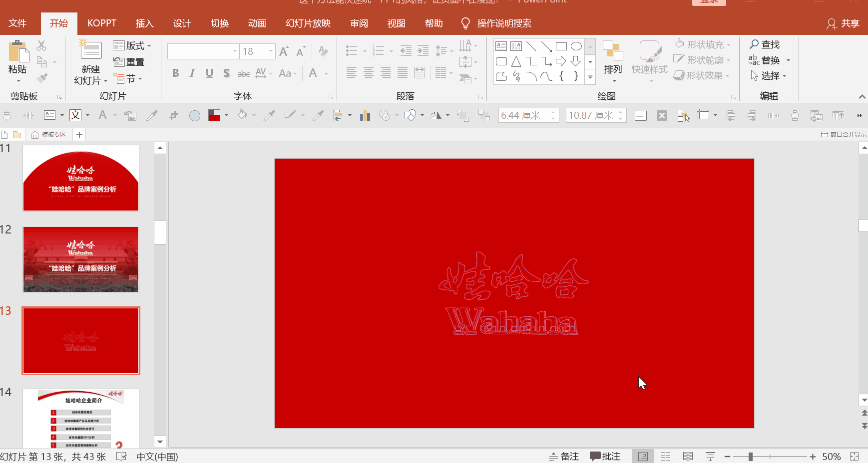Select slide 12 thumbnail
The width and height of the screenshot is (868, 463).
[x=81, y=259]
